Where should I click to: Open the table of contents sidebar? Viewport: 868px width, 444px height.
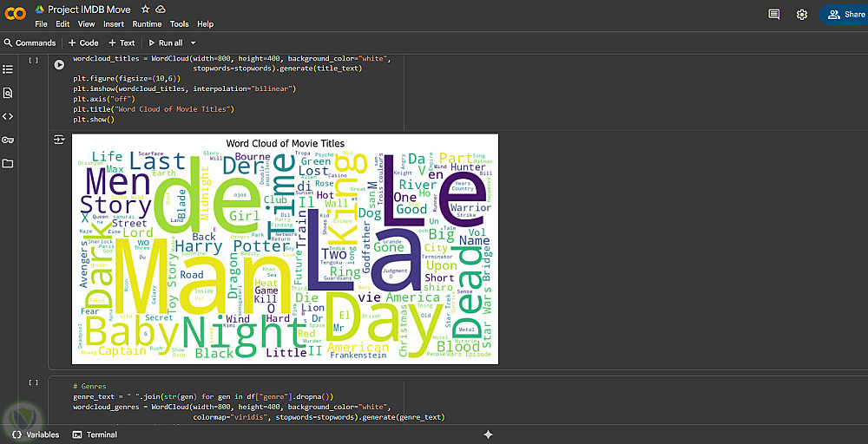pos(7,69)
